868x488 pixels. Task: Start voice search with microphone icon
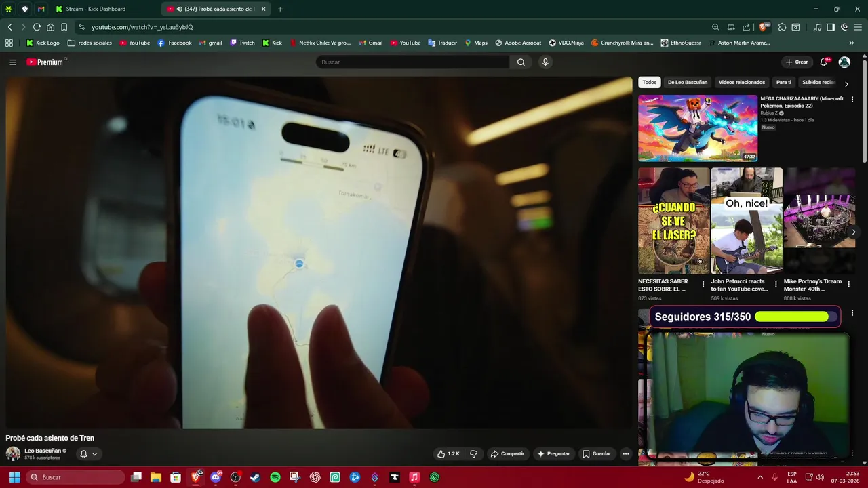point(545,62)
